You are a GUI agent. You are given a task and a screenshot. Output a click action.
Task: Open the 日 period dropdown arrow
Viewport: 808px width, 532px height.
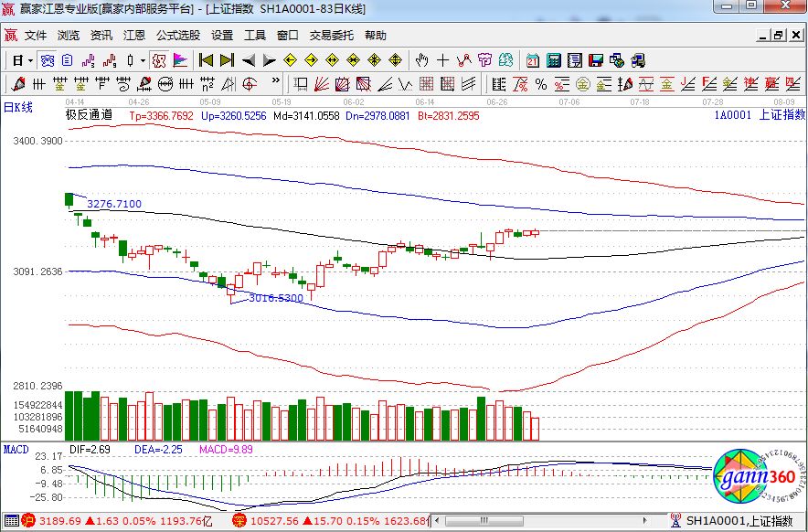point(30,60)
